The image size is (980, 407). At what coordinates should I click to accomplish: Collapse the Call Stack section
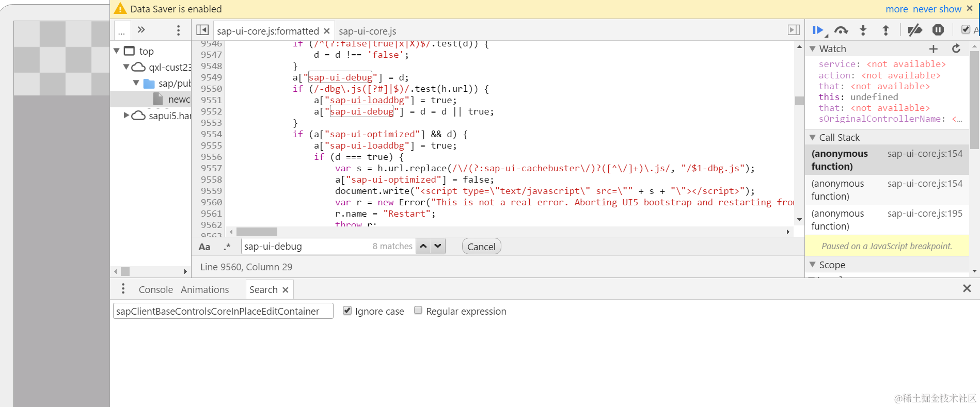(x=812, y=138)
